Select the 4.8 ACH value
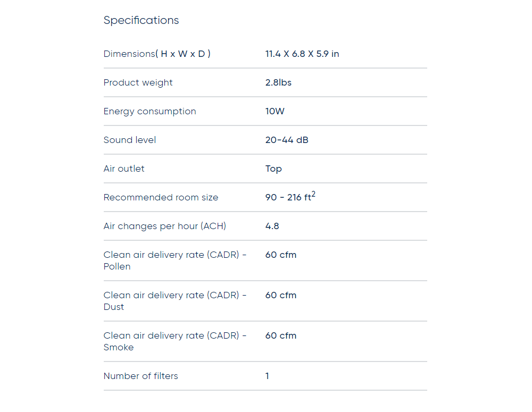Screen dimensions: 532x412 tap(272, 226)
